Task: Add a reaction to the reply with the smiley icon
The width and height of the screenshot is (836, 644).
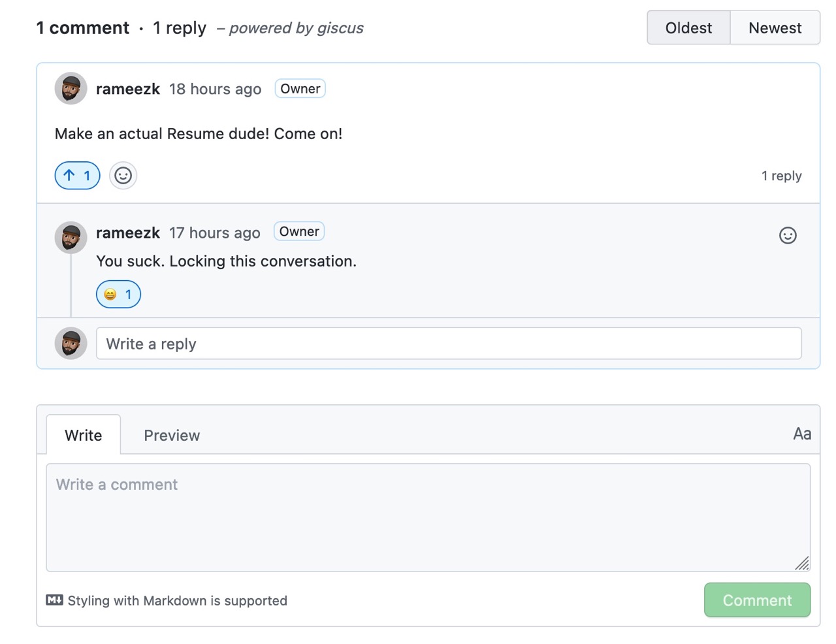Action: 788,235
